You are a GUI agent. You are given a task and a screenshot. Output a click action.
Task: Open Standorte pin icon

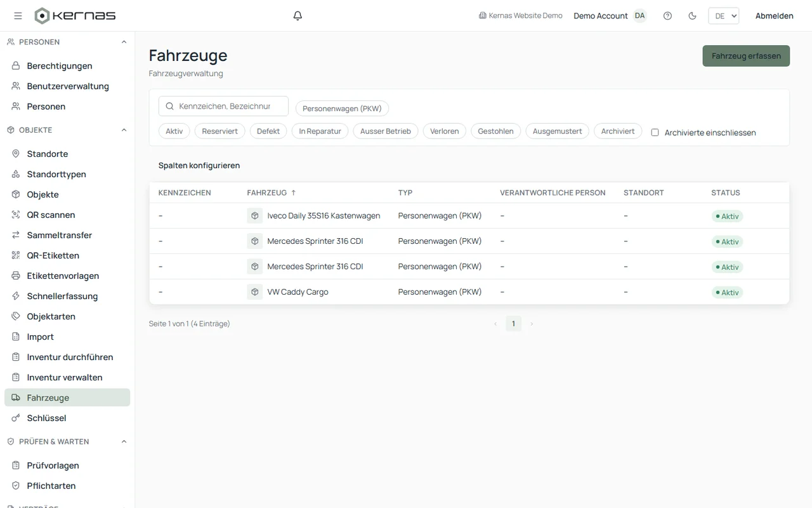[x=16, y=154]
